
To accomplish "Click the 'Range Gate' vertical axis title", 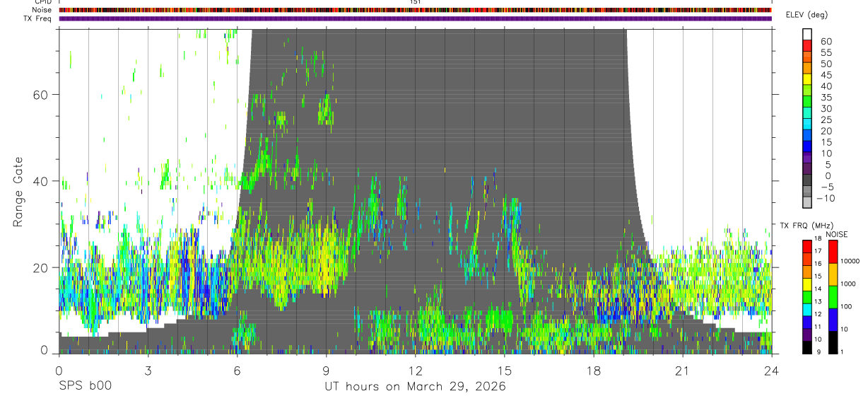I will (x=19, y=192).
